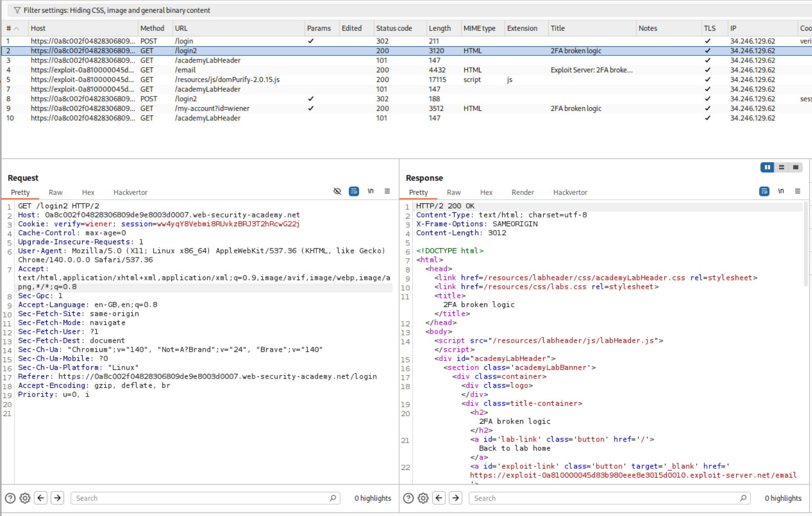Image resolution: width=812 pixels, height=516 pixels.
Task: Switch Request view to Raw tab
Action: pyautogui.click(x=55, y=192)
